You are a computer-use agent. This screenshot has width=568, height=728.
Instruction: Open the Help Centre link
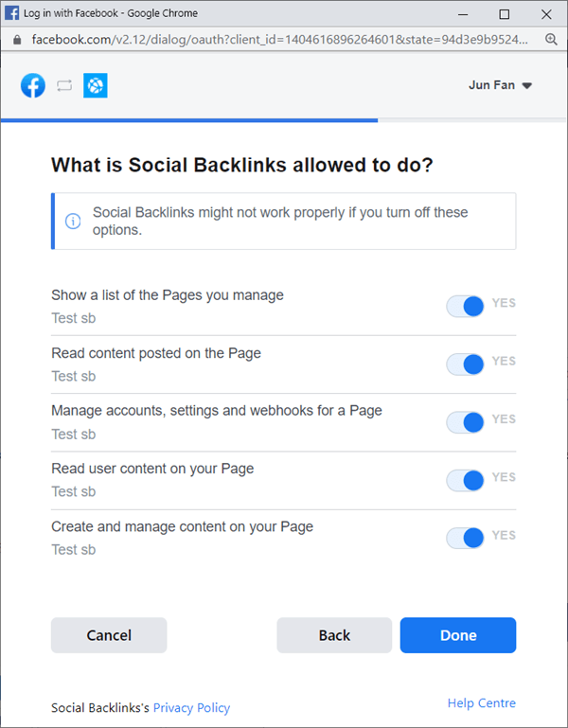click(x=482, y=703)
